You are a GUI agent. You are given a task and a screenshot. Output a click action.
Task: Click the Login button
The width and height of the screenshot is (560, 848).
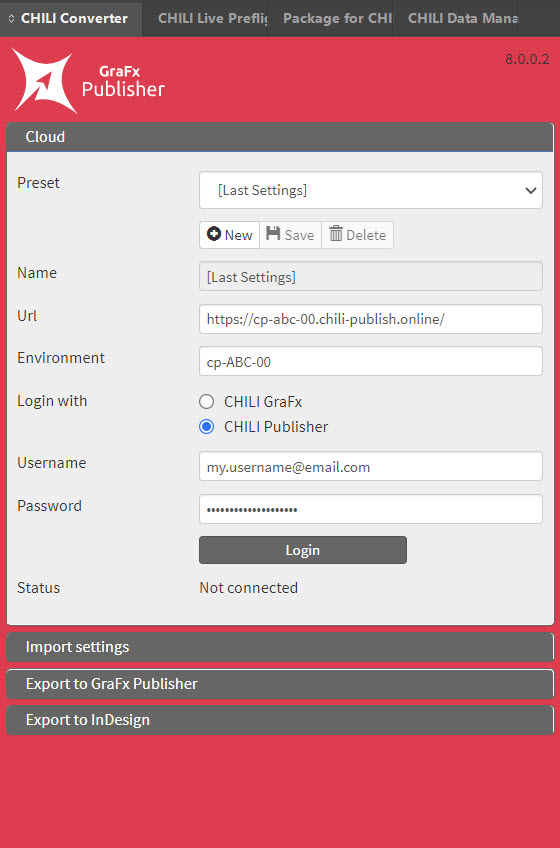tap(302, 550)
